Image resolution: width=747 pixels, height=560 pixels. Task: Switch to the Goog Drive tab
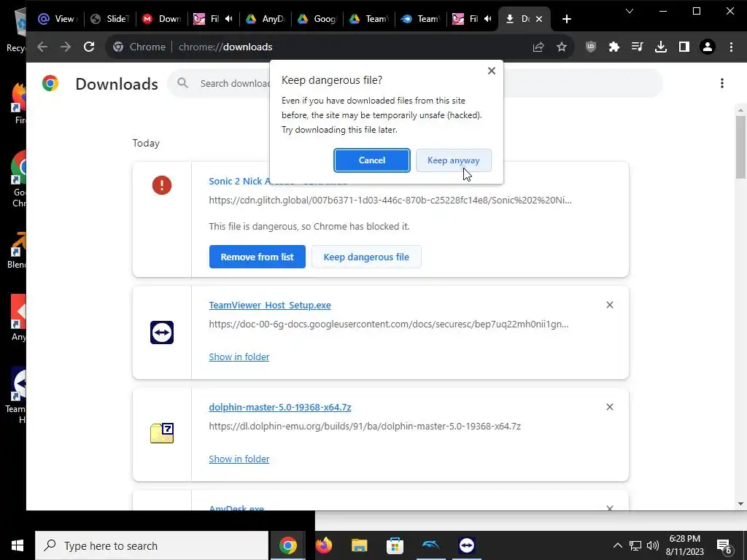point(317,19)
